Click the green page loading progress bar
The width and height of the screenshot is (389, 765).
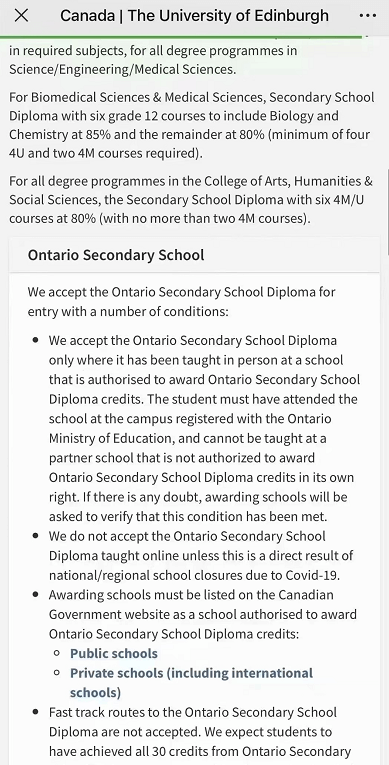[181, 37]
